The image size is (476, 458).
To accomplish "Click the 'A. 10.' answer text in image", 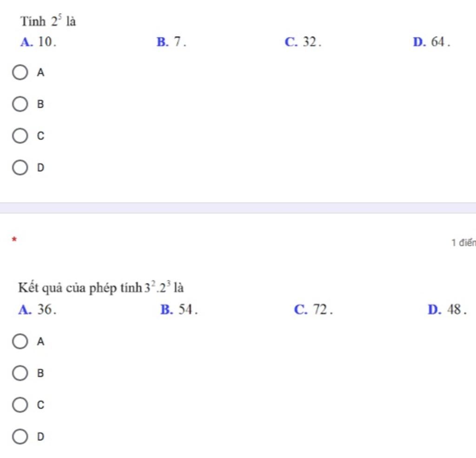I will pos(38,42).
